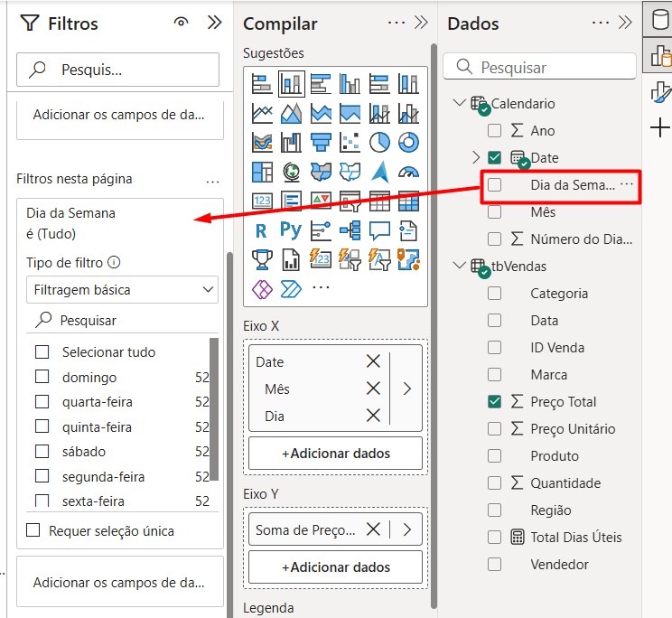This screenshot has height=618, width=672.
Task: Insert a gauge visual
Action: (408, 172)
